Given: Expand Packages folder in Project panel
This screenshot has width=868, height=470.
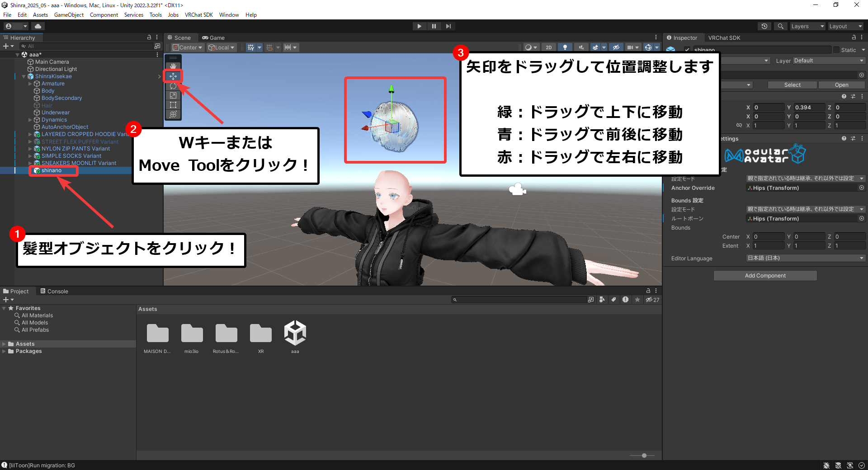Looking at the screenshot, I should [x=4, y=351].
